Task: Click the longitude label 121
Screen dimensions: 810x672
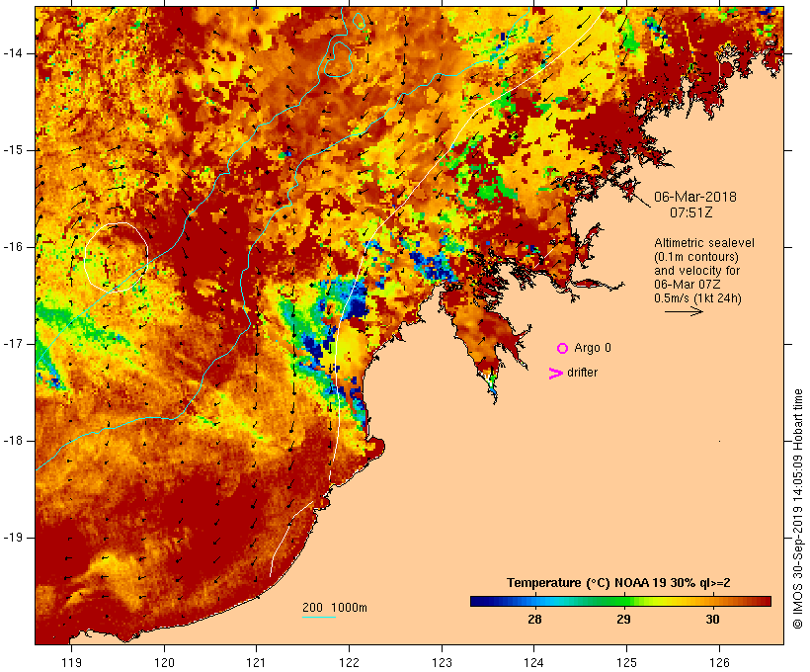Action: click(256, 663)
